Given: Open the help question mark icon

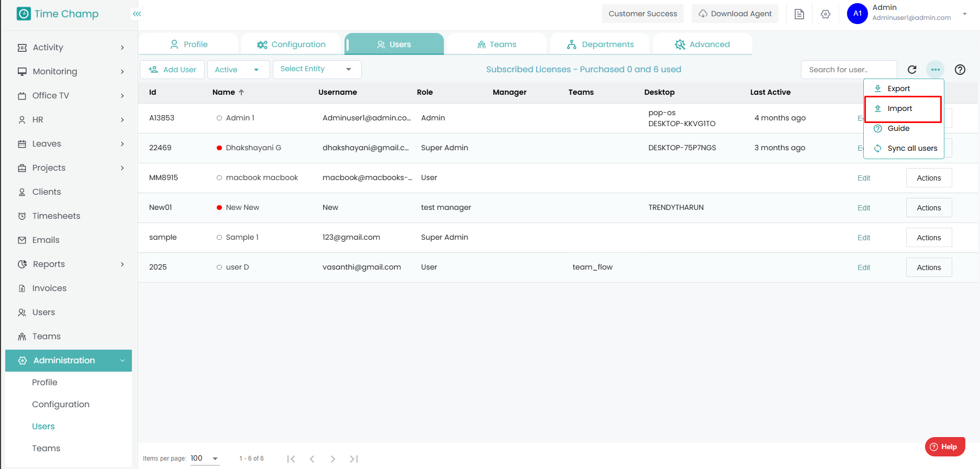Looking at the screenshot, I should 960,70.
